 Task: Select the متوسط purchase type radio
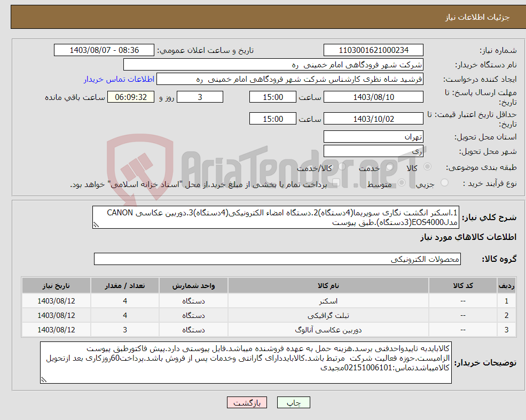point(401,183)
